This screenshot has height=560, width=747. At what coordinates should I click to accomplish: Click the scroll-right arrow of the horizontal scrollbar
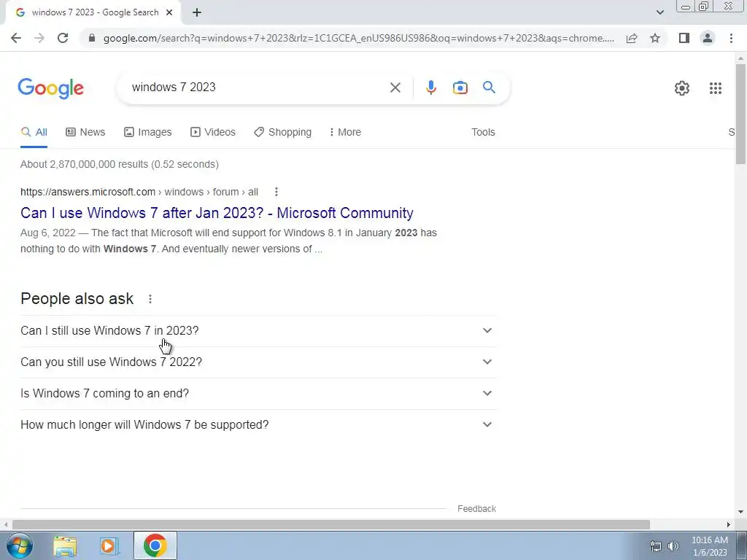click(729, 524)
